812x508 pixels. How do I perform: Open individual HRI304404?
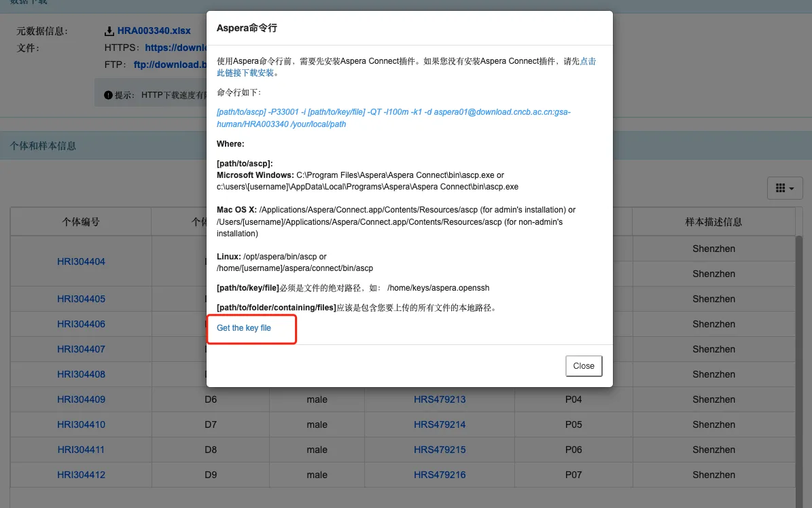(81, 261)
